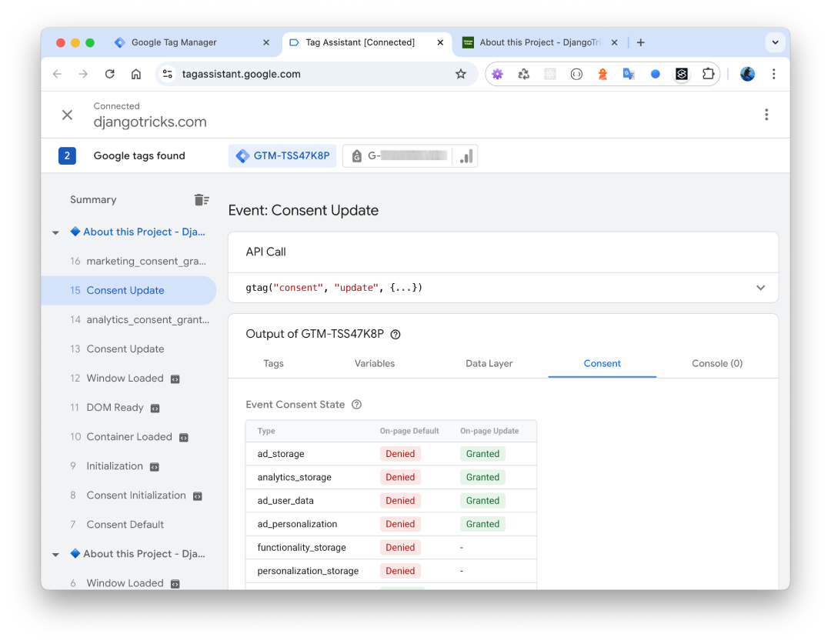The image size is (831, 644).
Task: Open a new browser tab
Action: coord(641,42)
